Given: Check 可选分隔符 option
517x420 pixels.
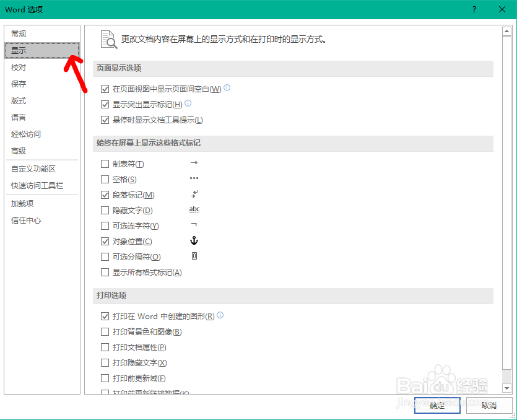Looking at the screenshot, I should point(105,257).
